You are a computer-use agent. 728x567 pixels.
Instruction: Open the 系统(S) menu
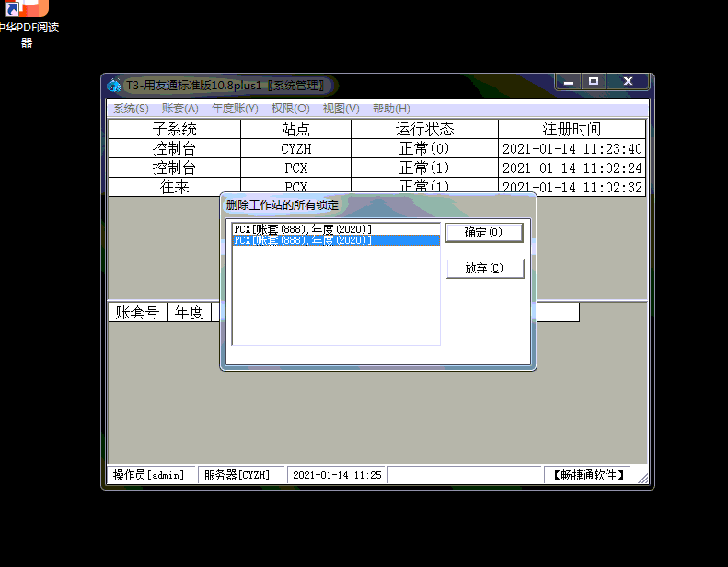point(131,109)
